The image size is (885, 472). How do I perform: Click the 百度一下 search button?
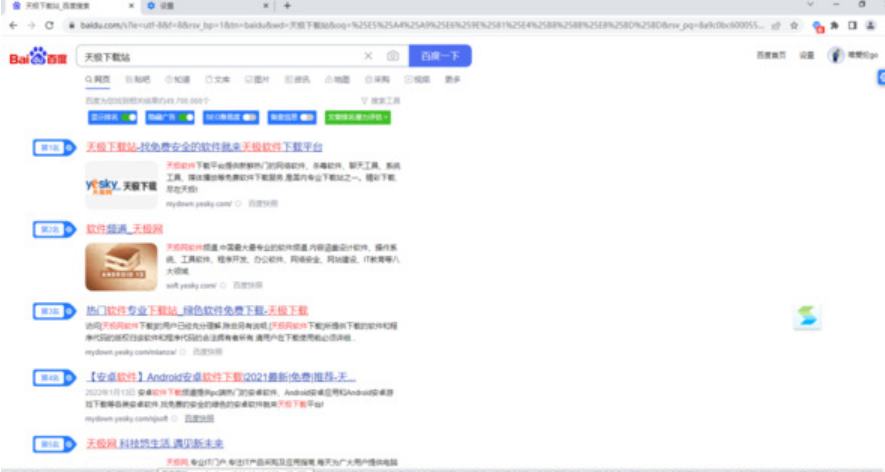click(440, 56)
